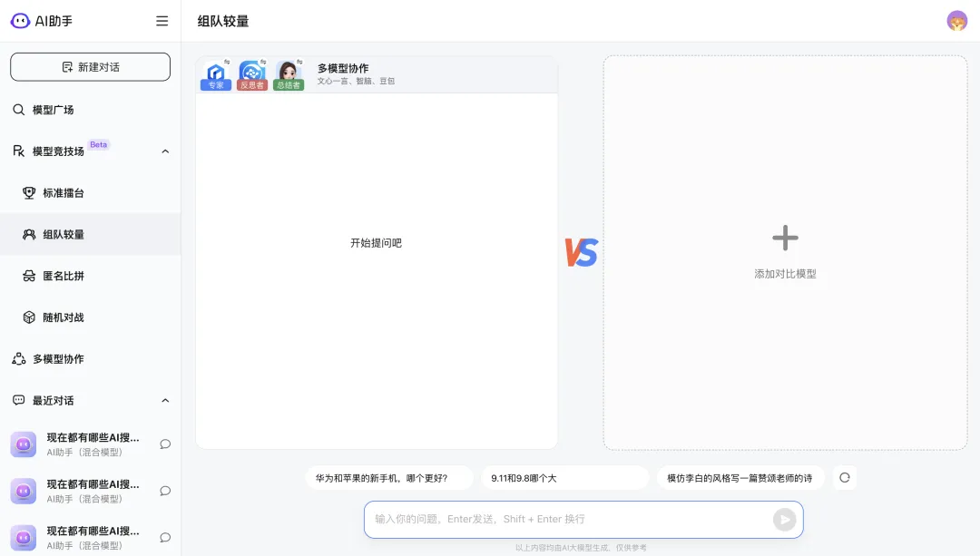
Task: Choose suggestion 9.11和9.8哪个大
Action: pos(565,478)
